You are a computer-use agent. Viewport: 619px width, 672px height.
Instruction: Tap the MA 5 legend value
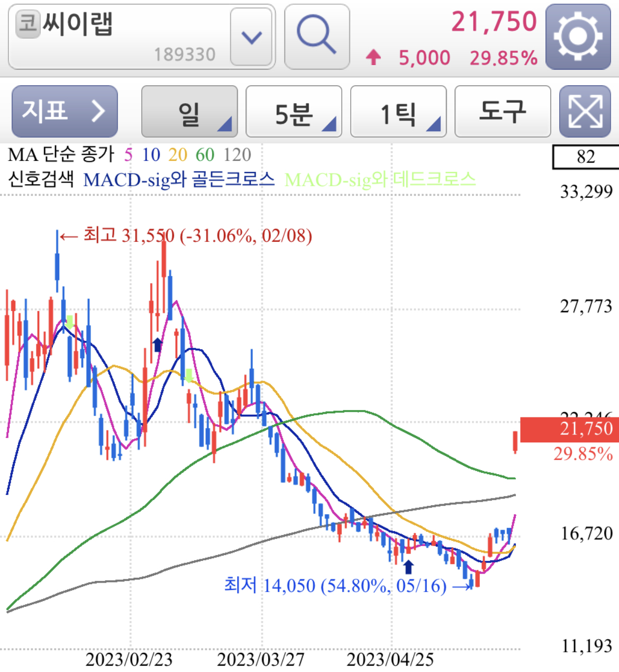[128, 155]
